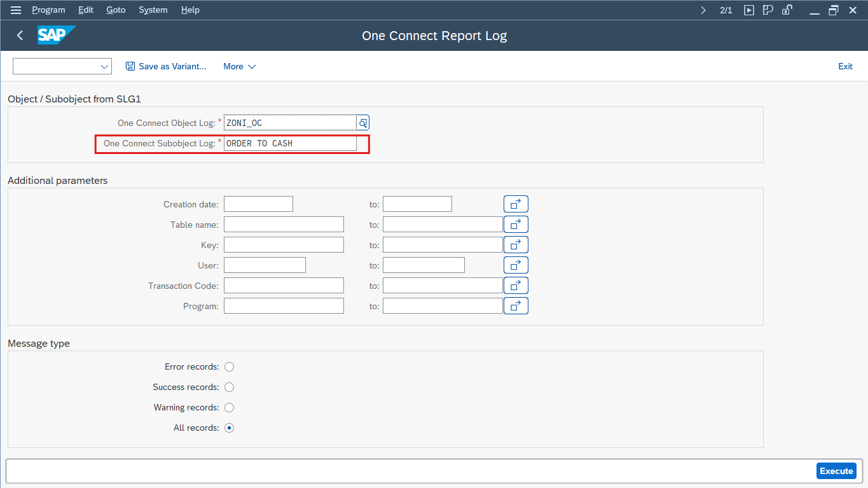Select the Warning records radio button

230,408
